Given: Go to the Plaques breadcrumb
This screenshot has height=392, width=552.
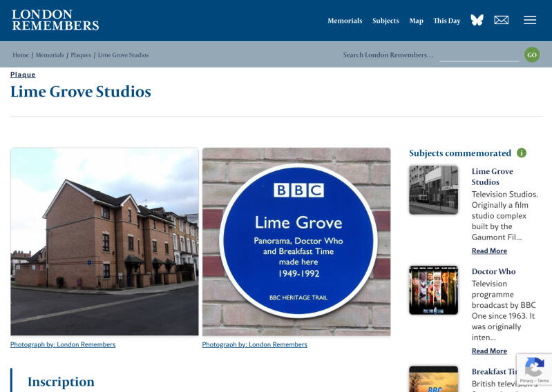Looking at the screenshot, I should 81,55.
